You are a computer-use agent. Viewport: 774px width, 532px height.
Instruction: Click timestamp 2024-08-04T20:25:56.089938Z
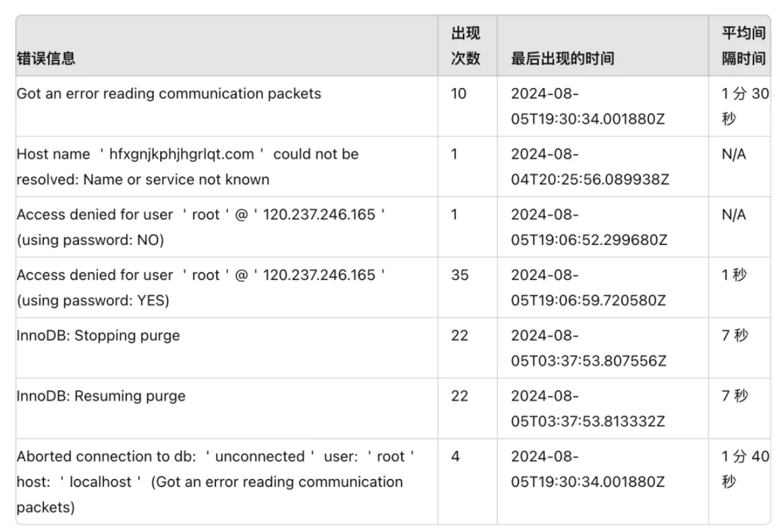point(590,166)
